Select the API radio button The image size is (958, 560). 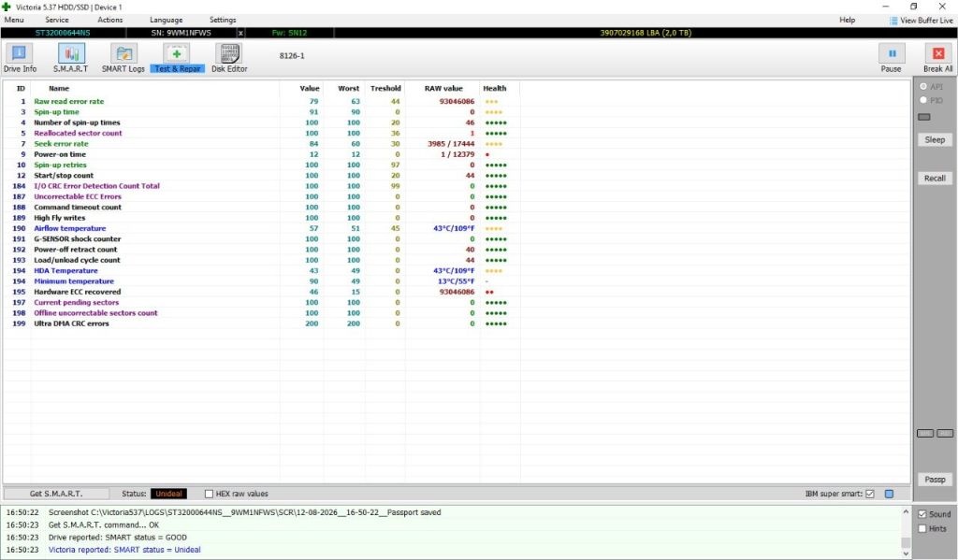coord(923,87)
